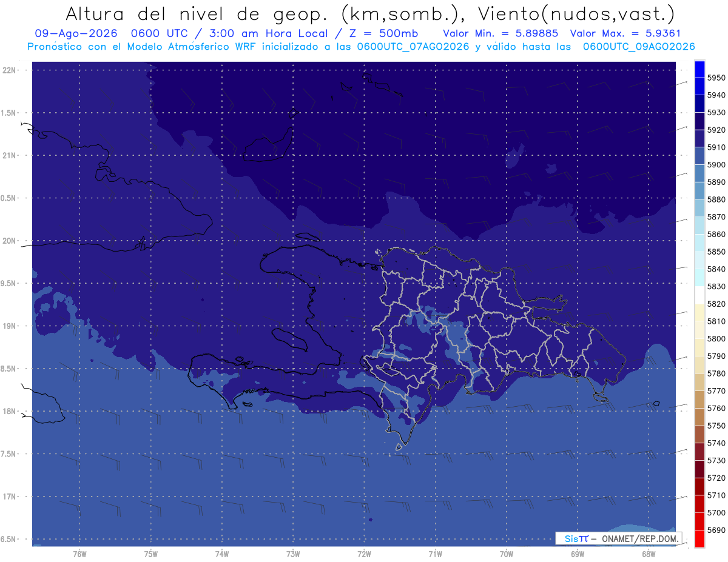
Task: Select the red swatch between 5700 and 5690
Action: 699,521
